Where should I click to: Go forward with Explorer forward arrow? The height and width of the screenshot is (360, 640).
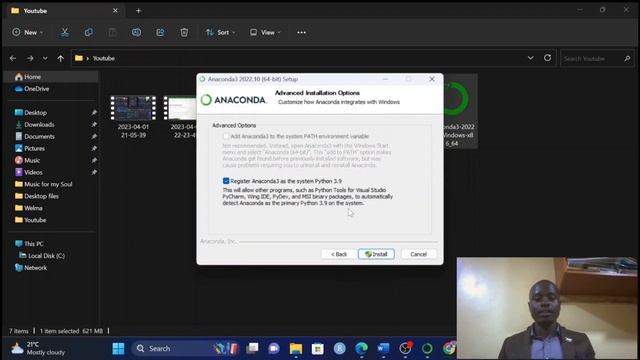click(x=30, y=58)
